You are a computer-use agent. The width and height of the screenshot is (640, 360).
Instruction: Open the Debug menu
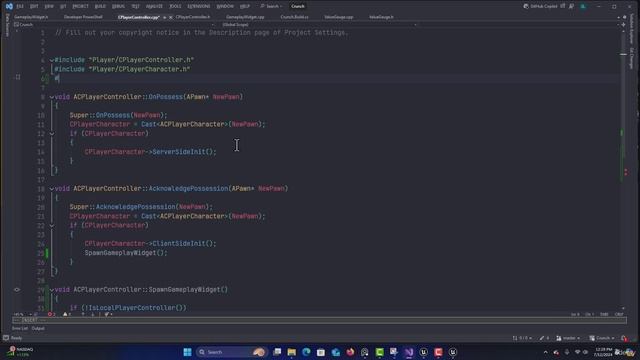pos(118,6)
